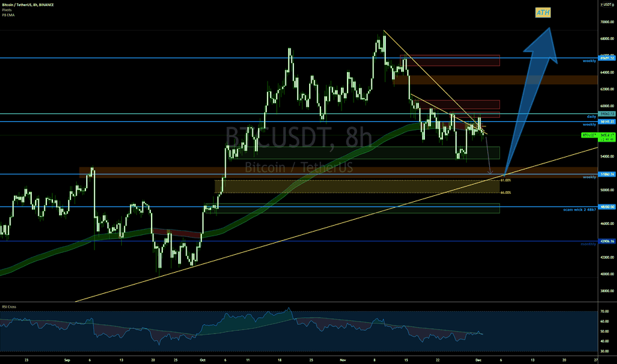617x364 pixels.
Task: Click the 'Oct' label on time axis
Action: 203,359
